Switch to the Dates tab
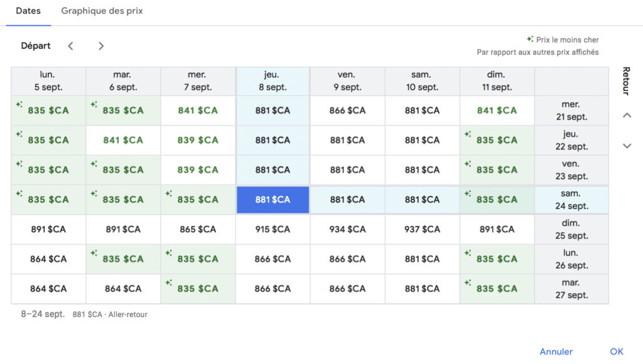The image size is (643, 364). tap(28, 11)
